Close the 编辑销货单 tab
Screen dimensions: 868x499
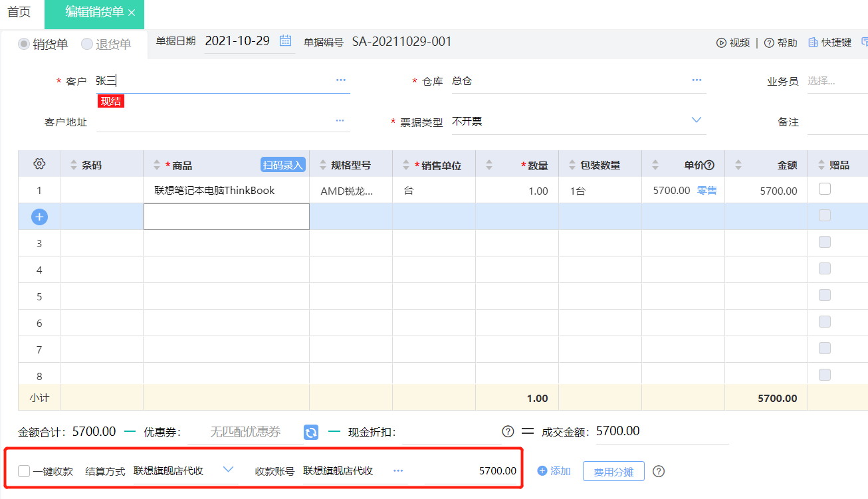(132, 13)
